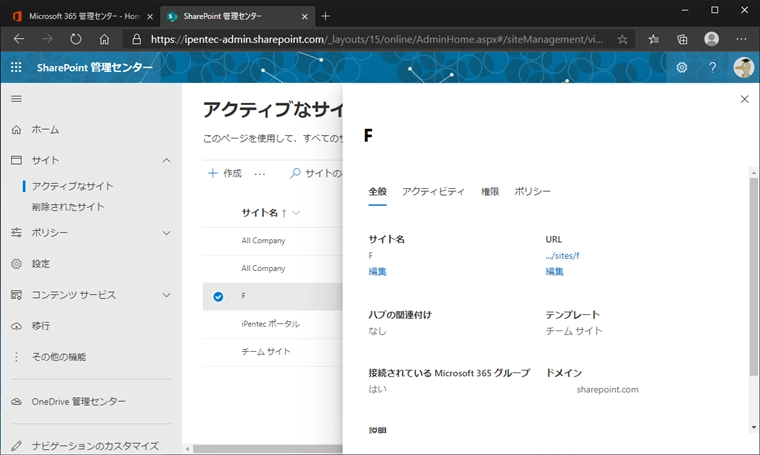Click the panel vertical scrollbar thumb

click(753, 276)
